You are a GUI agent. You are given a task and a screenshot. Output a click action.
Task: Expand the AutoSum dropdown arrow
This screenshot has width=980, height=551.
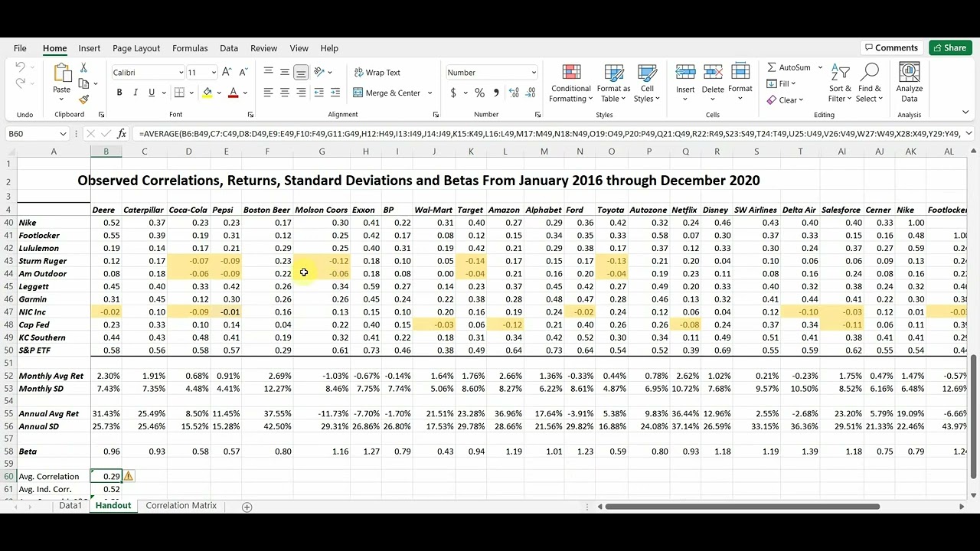coord(820,67)
